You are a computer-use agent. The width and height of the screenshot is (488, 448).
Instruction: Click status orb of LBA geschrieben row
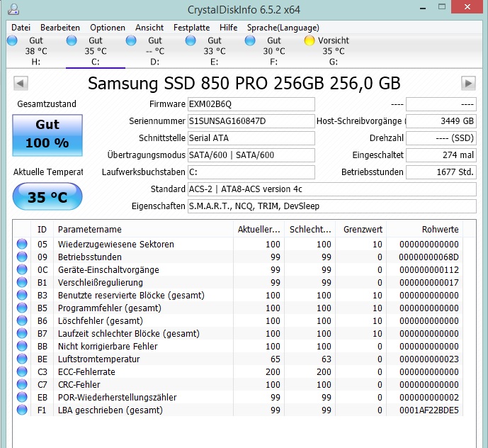(22, 410)
